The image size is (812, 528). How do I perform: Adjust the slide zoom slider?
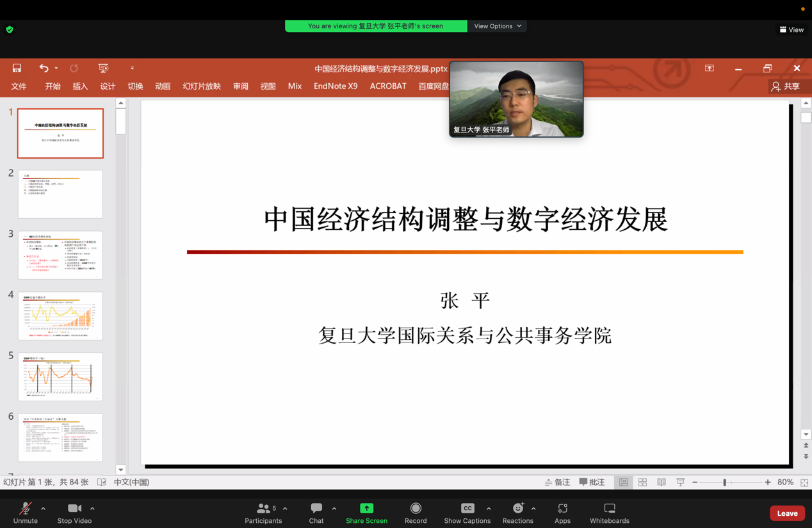(x=725, y=483)
